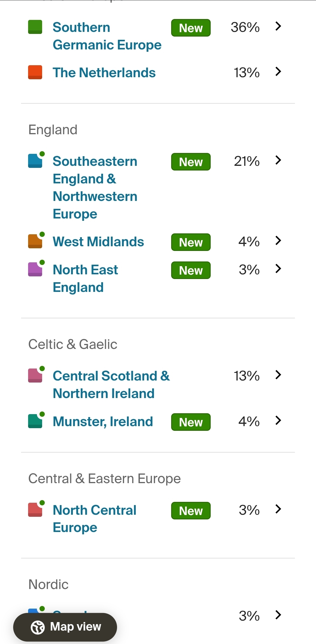Click purple North East England icon

36,268
